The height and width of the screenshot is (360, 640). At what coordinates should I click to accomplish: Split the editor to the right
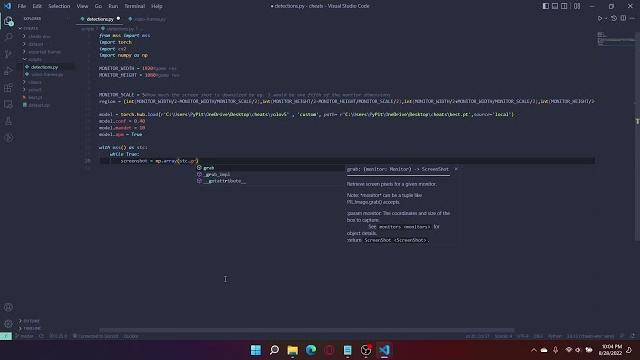pyautogui.click(x=623, y=18)
